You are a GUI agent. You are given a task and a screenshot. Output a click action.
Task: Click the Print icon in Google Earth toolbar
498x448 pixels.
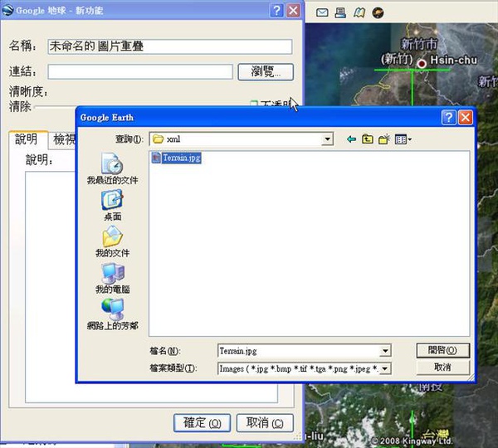[340, 12]
